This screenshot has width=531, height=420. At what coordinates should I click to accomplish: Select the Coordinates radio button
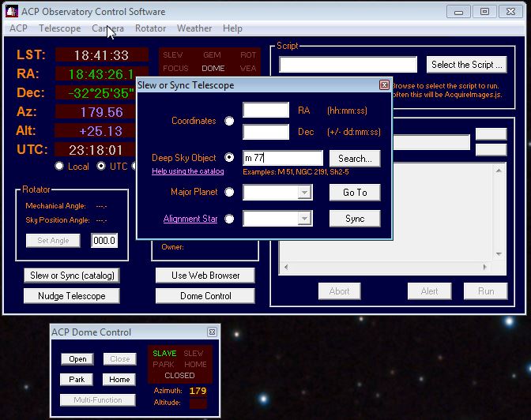[x=229, y=121]
